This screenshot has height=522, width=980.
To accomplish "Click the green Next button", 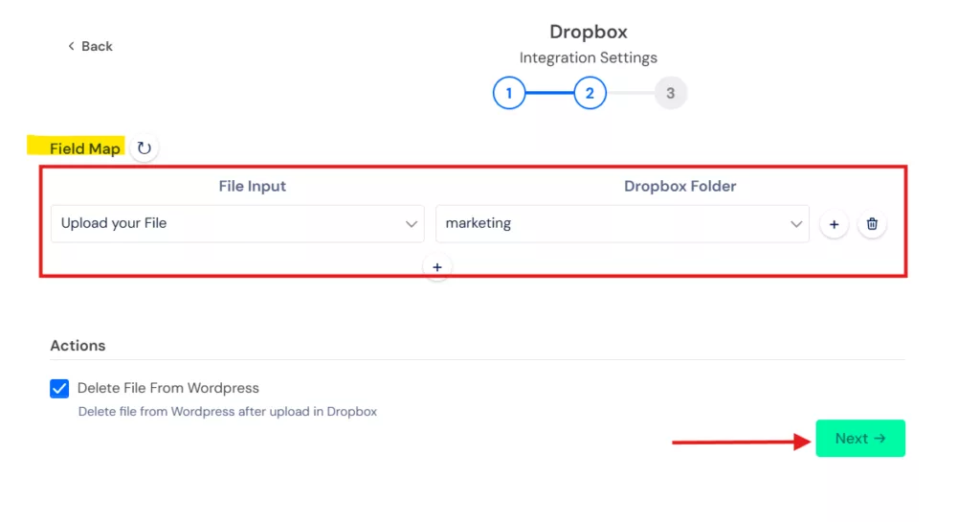I will 860,439.
